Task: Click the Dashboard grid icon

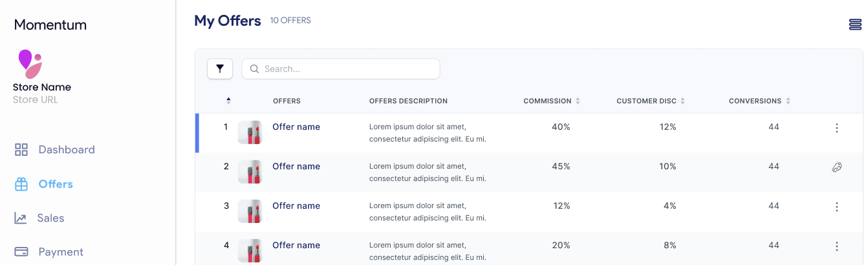Action: click(21, 150)
